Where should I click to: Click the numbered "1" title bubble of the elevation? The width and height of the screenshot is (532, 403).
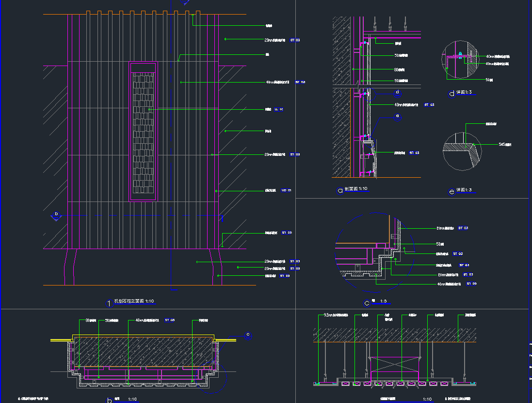coord(110,303)
